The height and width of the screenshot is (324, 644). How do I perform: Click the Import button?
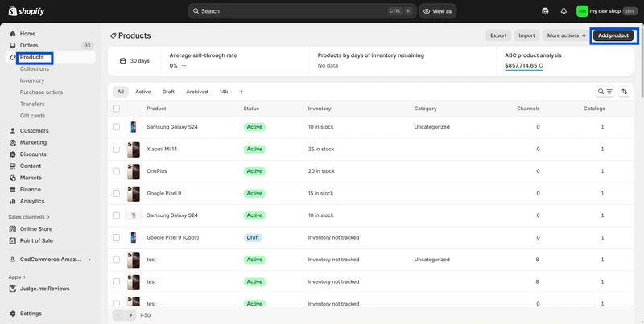526,35
